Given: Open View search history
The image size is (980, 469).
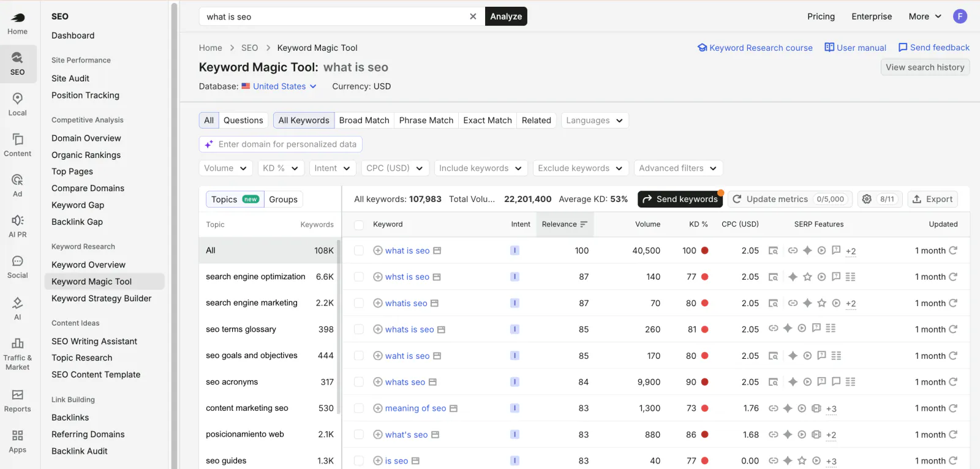Looking at the screenshot, I should pos(925,67).
